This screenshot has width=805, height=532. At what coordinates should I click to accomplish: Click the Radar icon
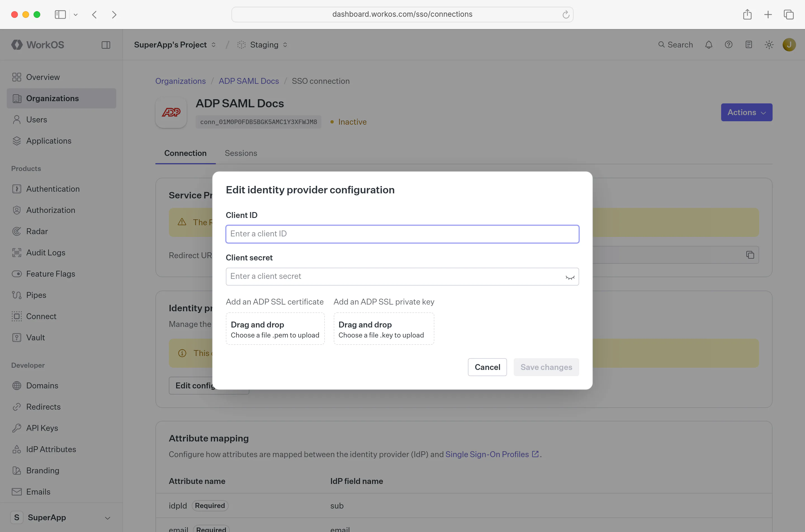(16, 231)
